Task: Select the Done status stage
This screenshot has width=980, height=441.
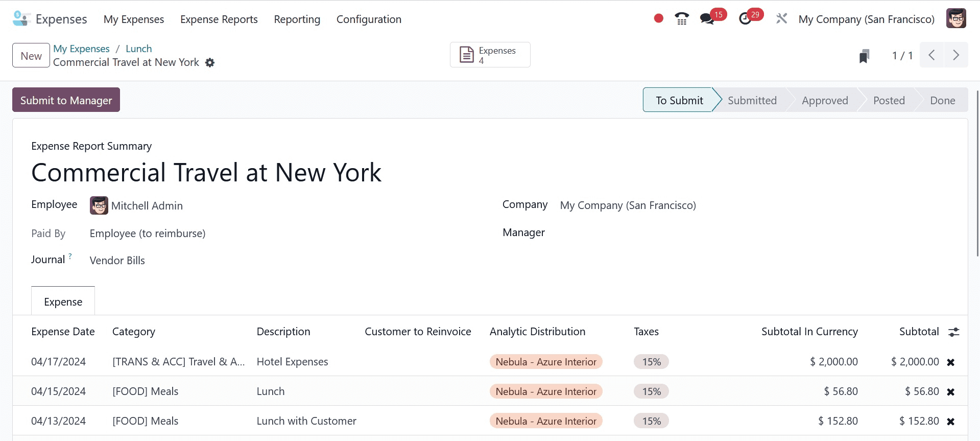Action: pos(943,100)
